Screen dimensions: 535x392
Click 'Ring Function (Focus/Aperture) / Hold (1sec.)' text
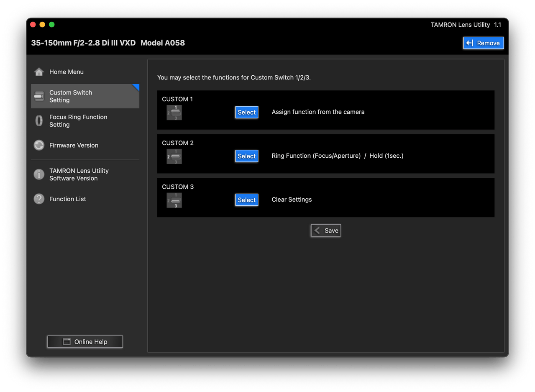tap(338, 156)
